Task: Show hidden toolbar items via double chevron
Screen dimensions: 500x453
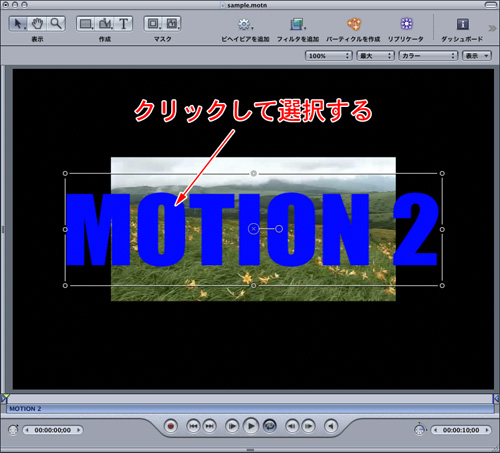Action: tap(492, 28)
